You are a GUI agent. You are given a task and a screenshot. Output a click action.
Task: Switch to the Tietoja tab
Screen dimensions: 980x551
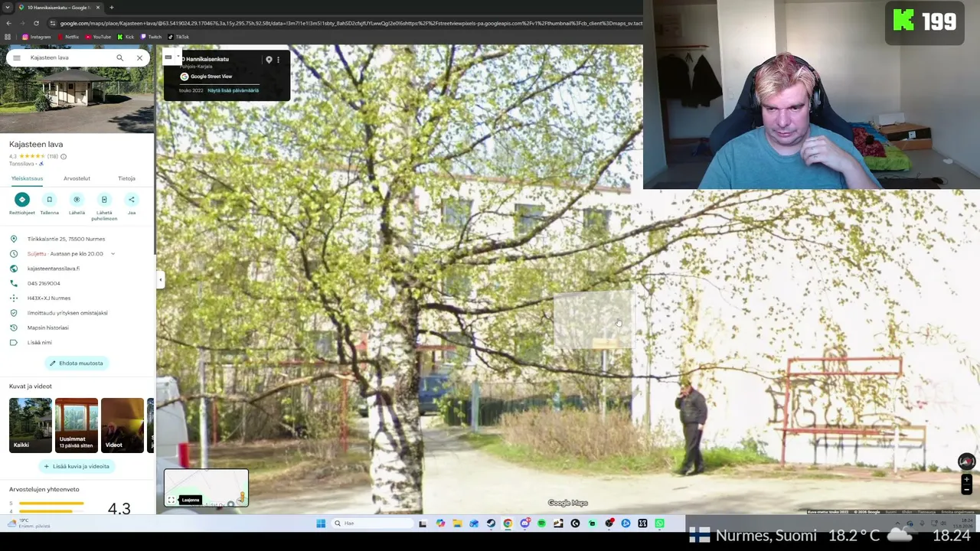[126, 178]
